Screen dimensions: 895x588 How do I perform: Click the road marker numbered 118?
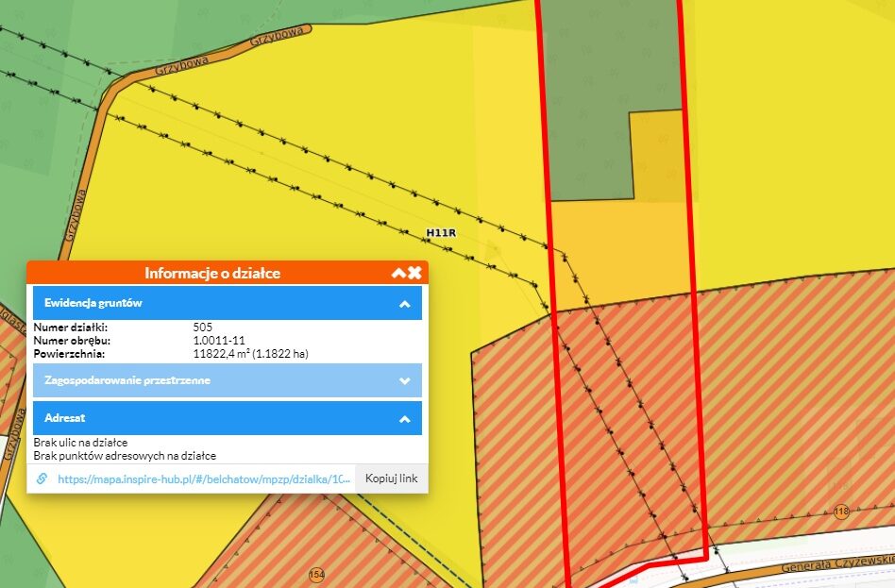pos(841,512)
